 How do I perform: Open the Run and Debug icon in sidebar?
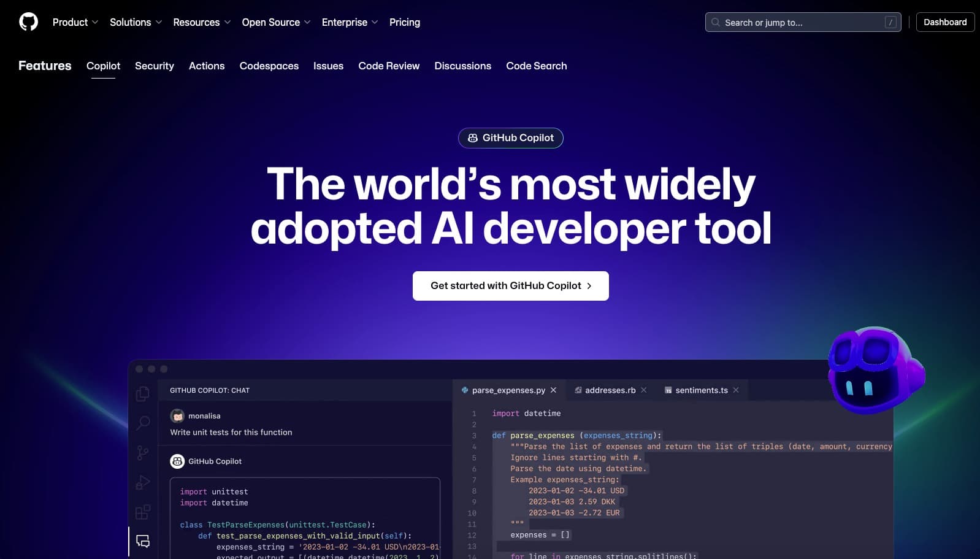(x=143, y=482)
